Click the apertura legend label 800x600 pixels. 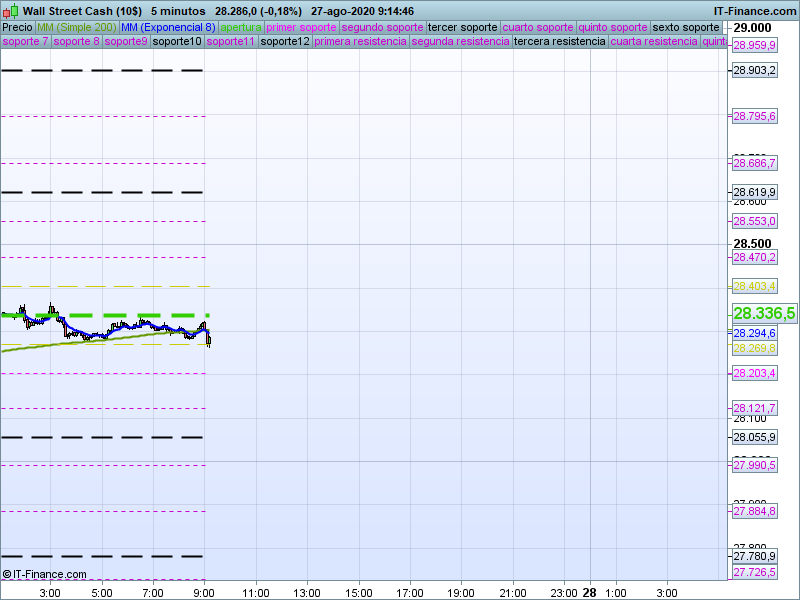(x=241, y=27)
